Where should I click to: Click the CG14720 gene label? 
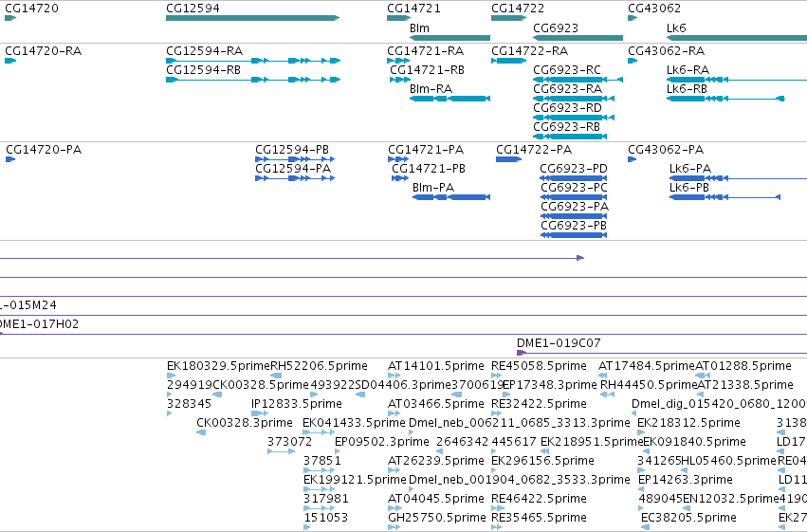pos(31,9)
